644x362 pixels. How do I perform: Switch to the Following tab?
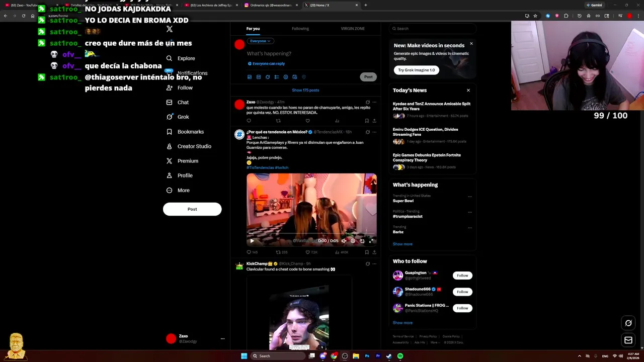pyautogui.click(x=300, y=29)
